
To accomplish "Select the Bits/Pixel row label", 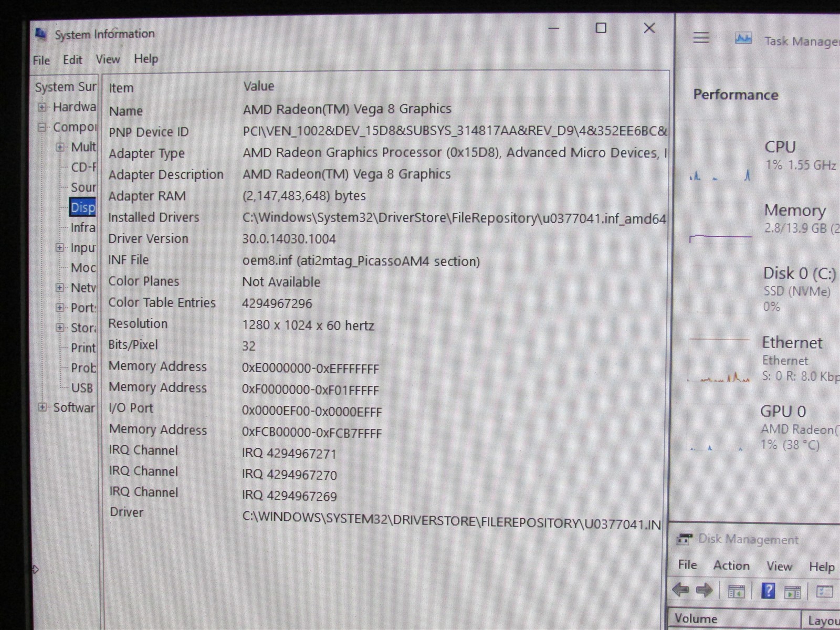I will pyautogui.click(x=133, y=345).
